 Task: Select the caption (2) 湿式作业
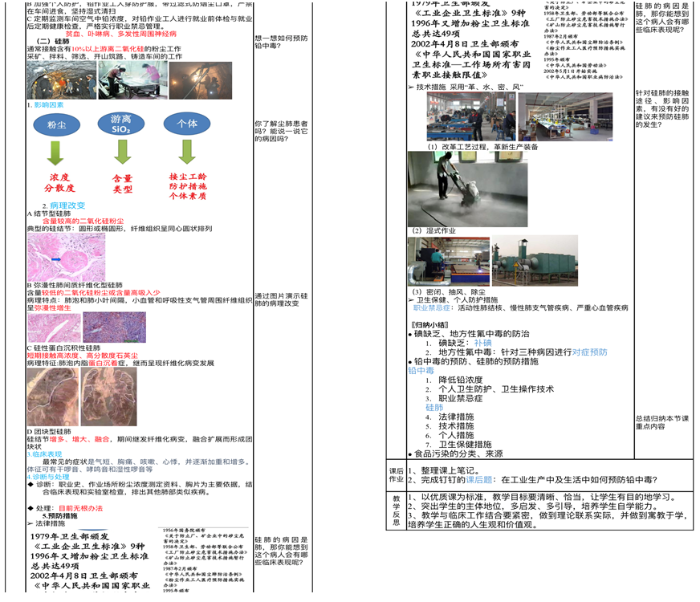[x=434, y=230]
